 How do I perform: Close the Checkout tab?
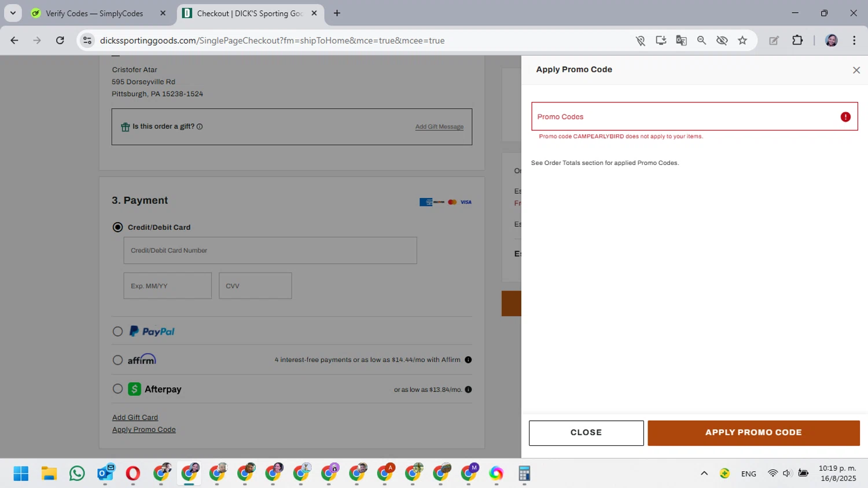point(314,13)
